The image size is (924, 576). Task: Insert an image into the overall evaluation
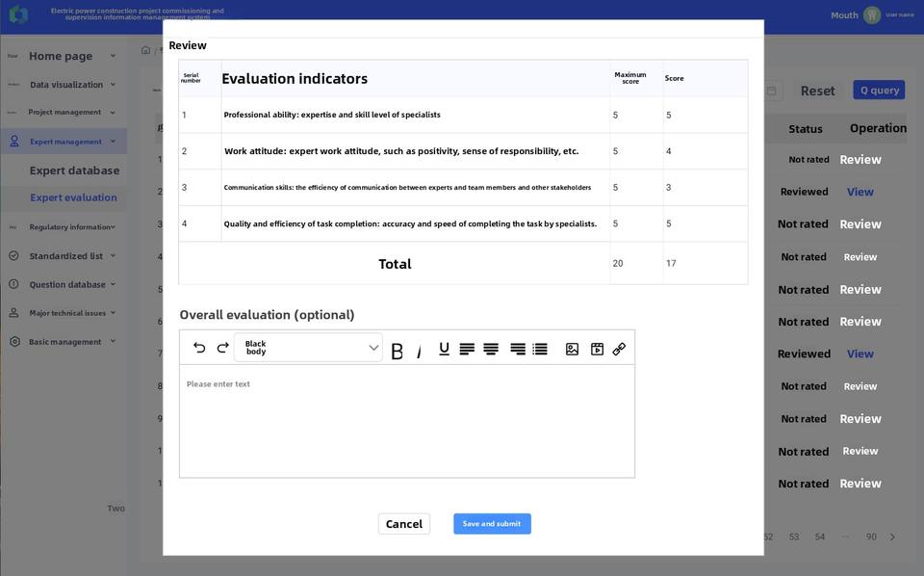click(x=572, y=349)
